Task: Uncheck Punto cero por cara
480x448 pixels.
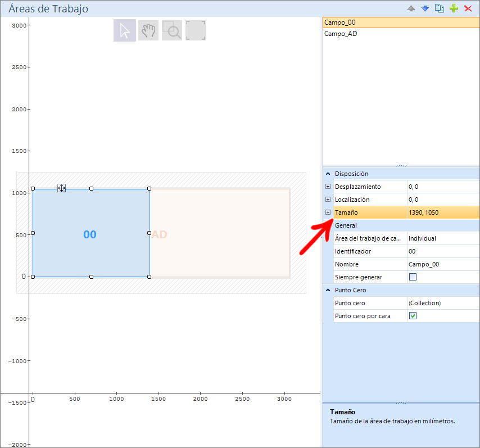Action: click(x=413, y=316)
